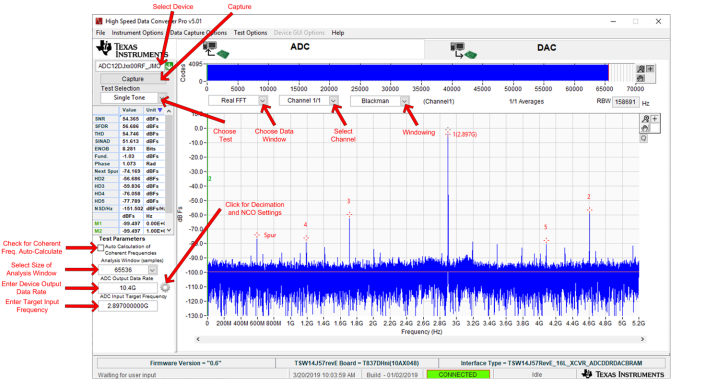Screen dimensions: 709x380
Task: Click NSD/Hz value -151.502
Action: [x=131, y=209]
